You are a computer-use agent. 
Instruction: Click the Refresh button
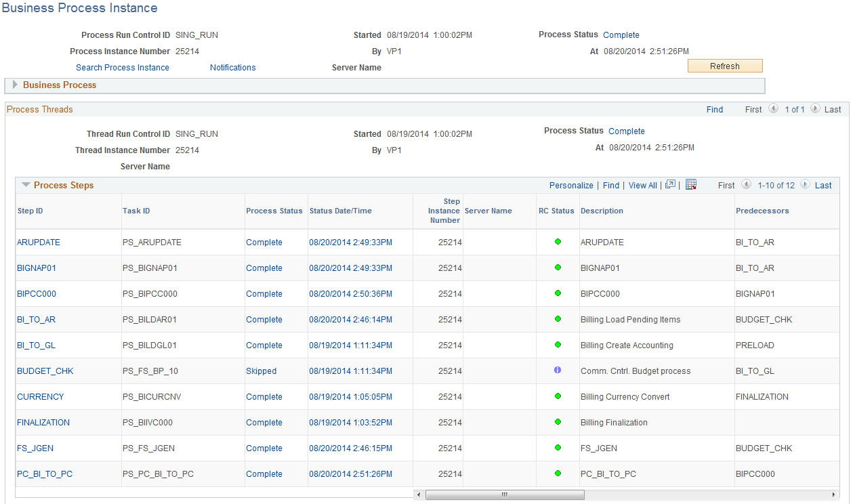725,66
